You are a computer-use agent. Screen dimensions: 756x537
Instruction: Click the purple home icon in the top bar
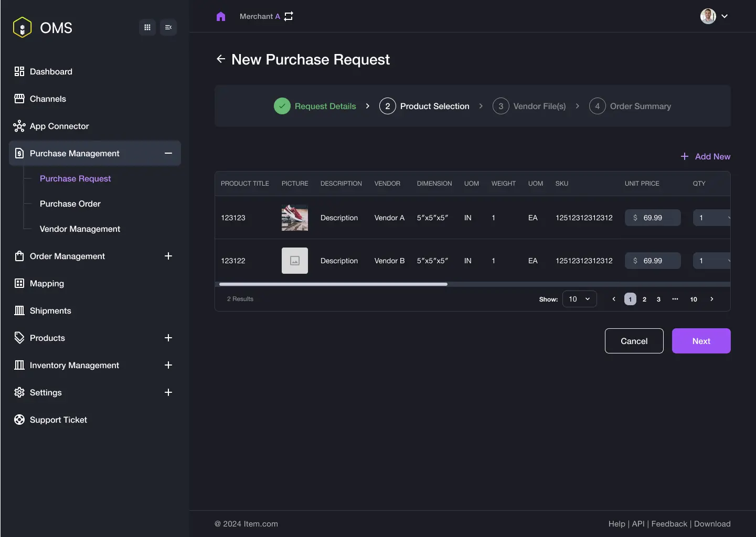221,16
